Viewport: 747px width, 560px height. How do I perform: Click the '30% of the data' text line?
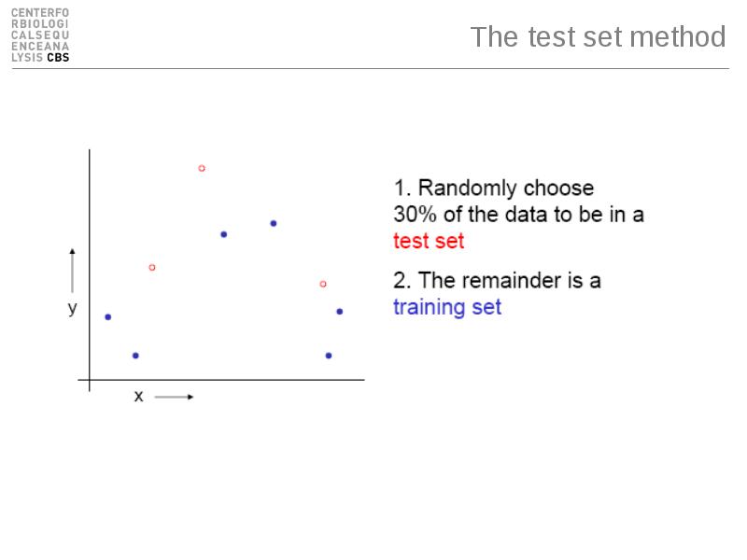[519, 215]
